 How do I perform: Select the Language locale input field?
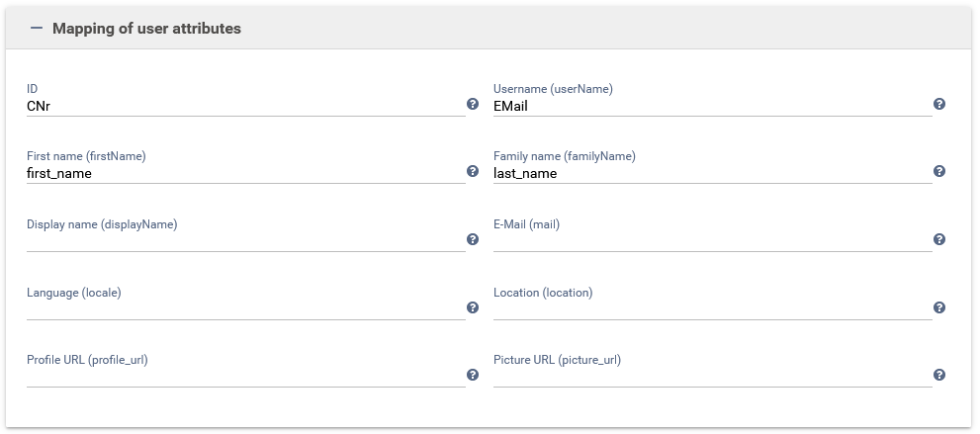(244, 309)
